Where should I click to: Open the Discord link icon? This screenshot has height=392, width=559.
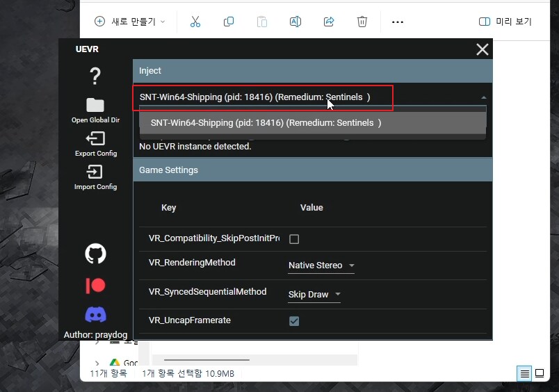click(95, 315)
